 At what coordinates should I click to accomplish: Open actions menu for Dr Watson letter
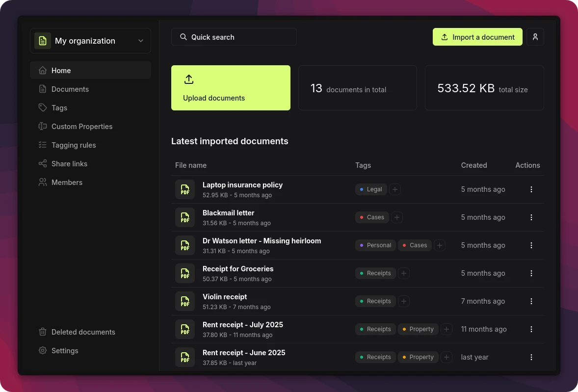tap(531, 245)
